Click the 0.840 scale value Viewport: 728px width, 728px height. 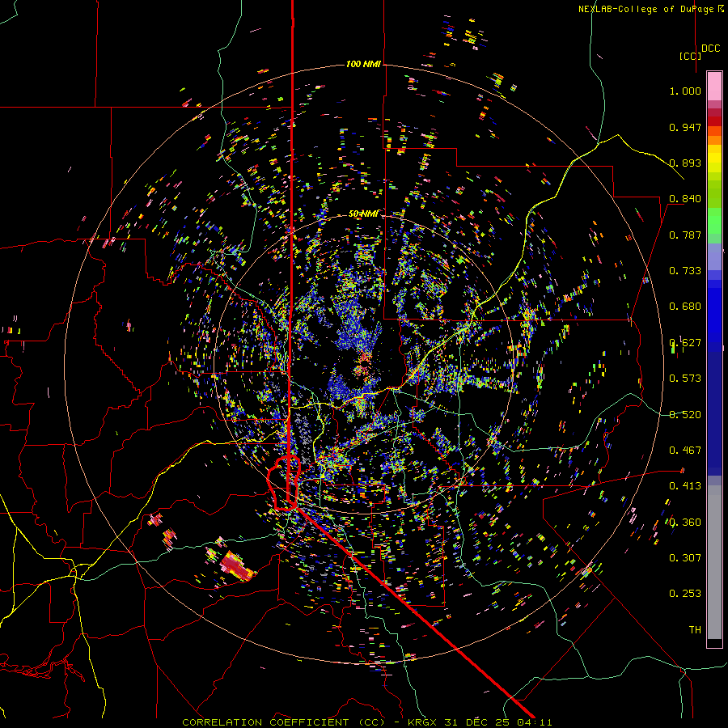pos(685,199)
